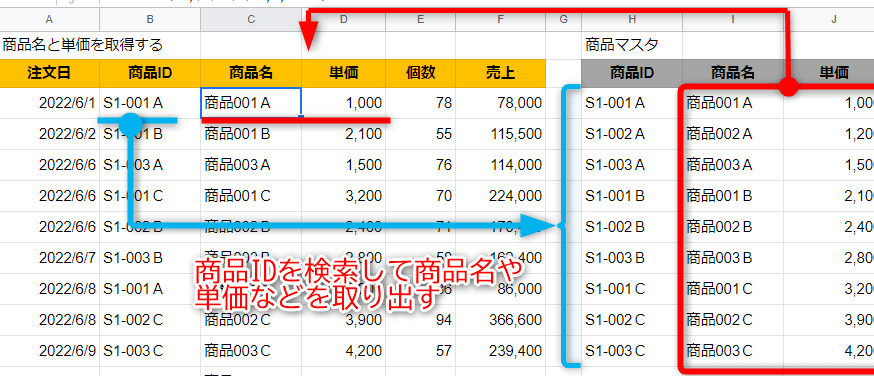The height and width of the screenshot is (376, 874).
Task: Click quantity cell 76
Action: coord(420,165)
